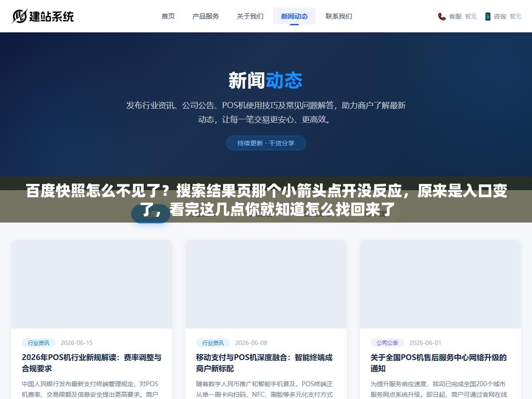The height and width of the screenshot is (399, 532).
Task: Select the 新闻动态 nav tab
Action: point(294,16)
